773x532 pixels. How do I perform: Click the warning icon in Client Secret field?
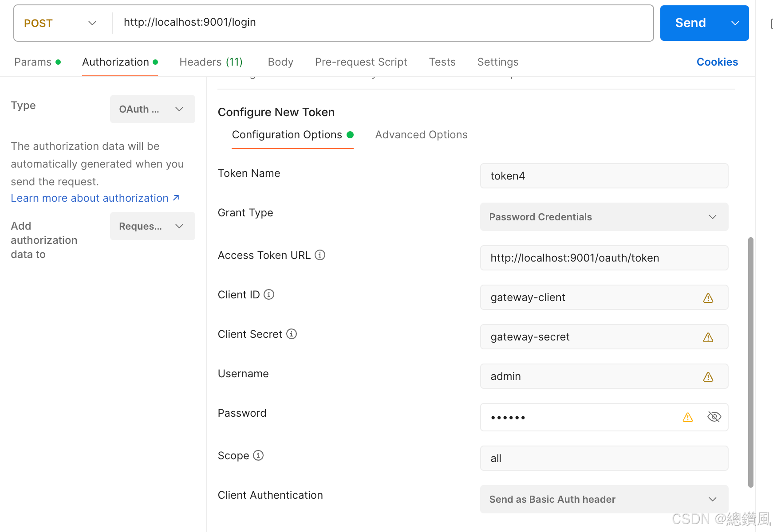[x=708, y=337]
